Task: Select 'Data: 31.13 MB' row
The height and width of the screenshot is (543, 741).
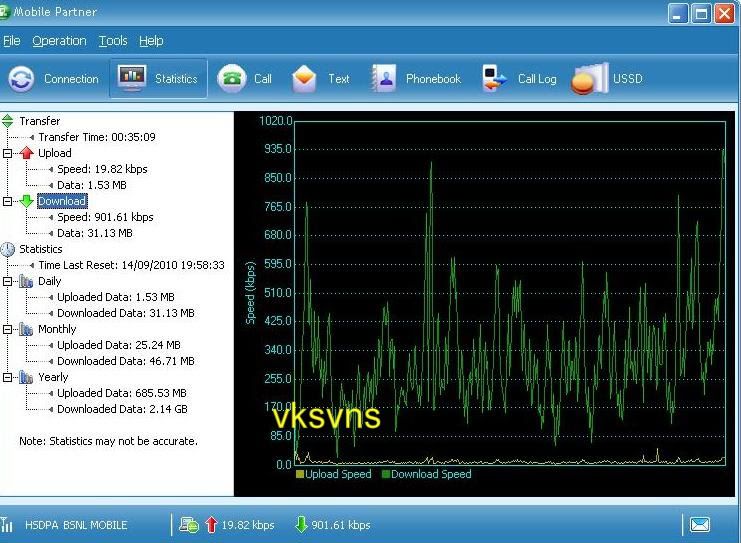Action: point(95,233)
